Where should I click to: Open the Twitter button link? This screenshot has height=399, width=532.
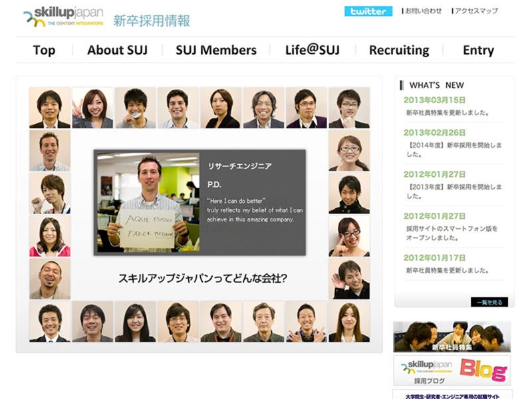tap(368, 11)
